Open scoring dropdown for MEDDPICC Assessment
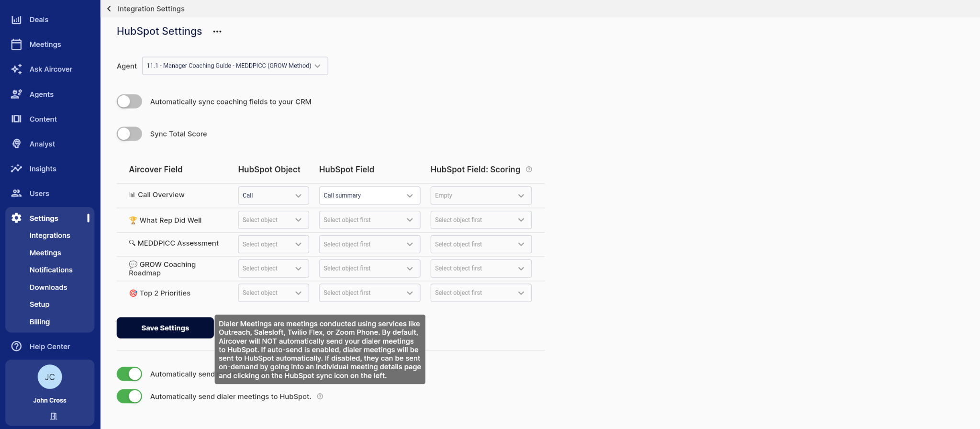The height and width of the screenshot is (429, 980). [481, 244]
